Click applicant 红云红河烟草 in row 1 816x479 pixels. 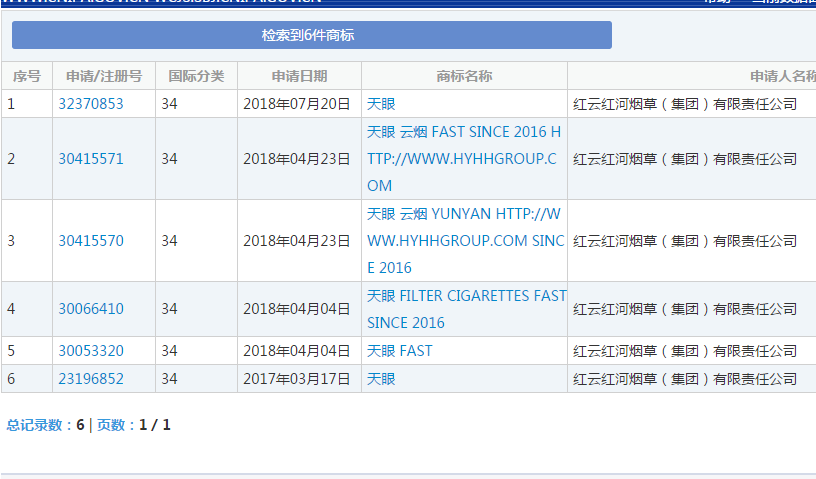(685, 104)
